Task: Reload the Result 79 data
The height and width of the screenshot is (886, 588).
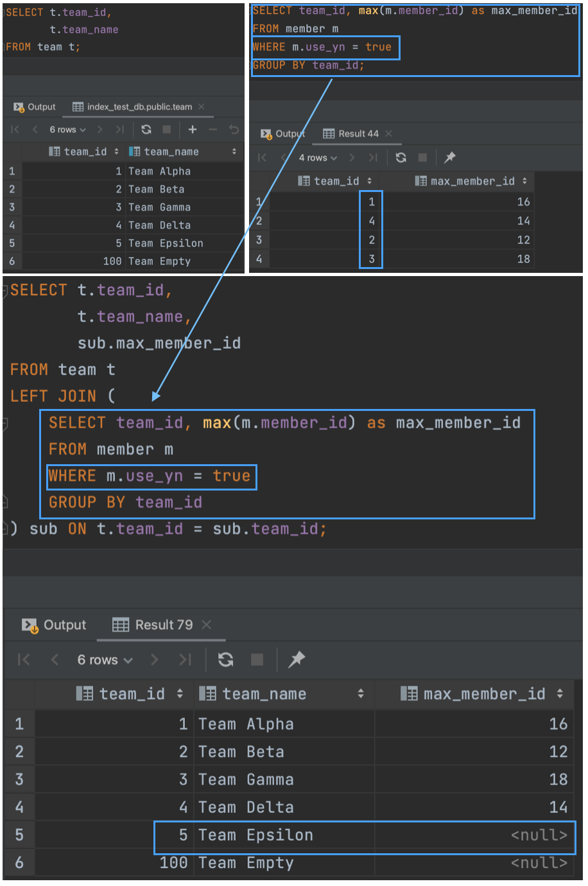Action: pyautogui.click(x=225, y=659)
